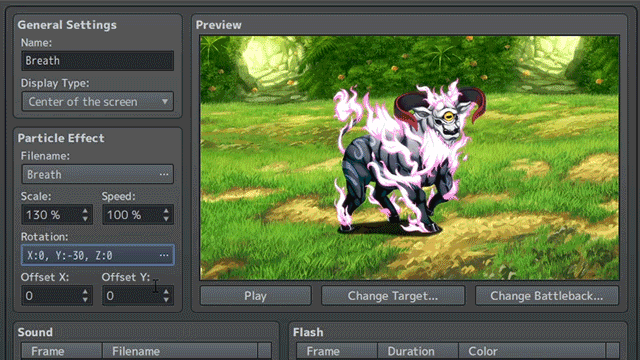Screen dimensions: 640x360
Task: Open the particle effect Filename selector
Action: 98,174
